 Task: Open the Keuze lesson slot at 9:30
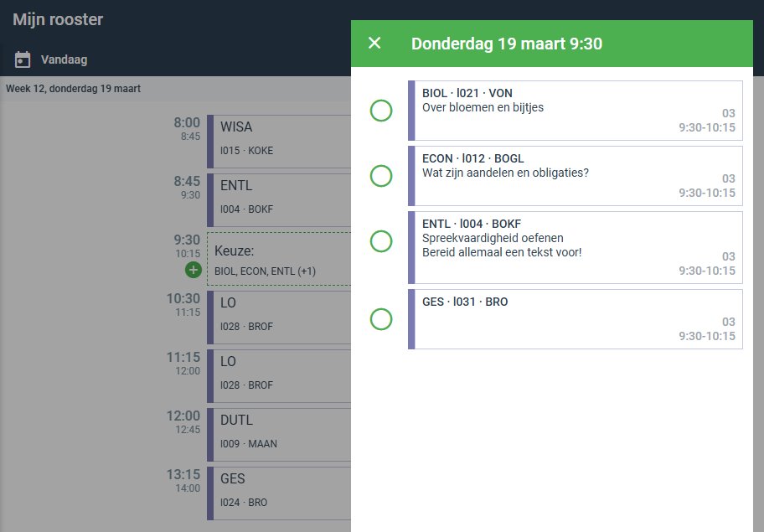click(x=279, y=259)
